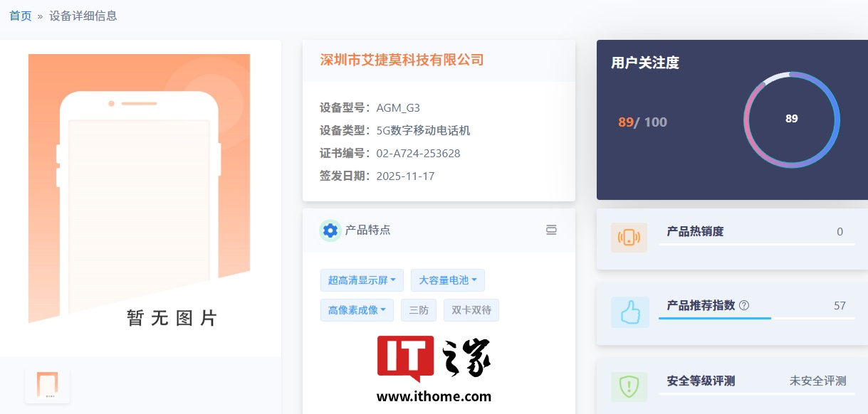The width and height of the screenshot is (868, 414).
Task: Go to 首页 breadcrumb link
Action: [x=21, y=16]
